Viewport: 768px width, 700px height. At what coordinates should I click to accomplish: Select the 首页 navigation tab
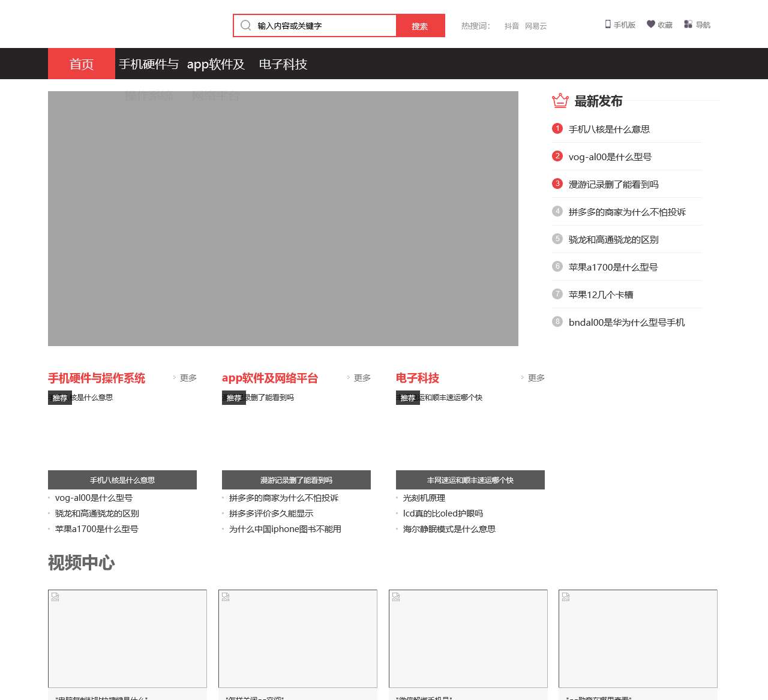tap(82, 64)
